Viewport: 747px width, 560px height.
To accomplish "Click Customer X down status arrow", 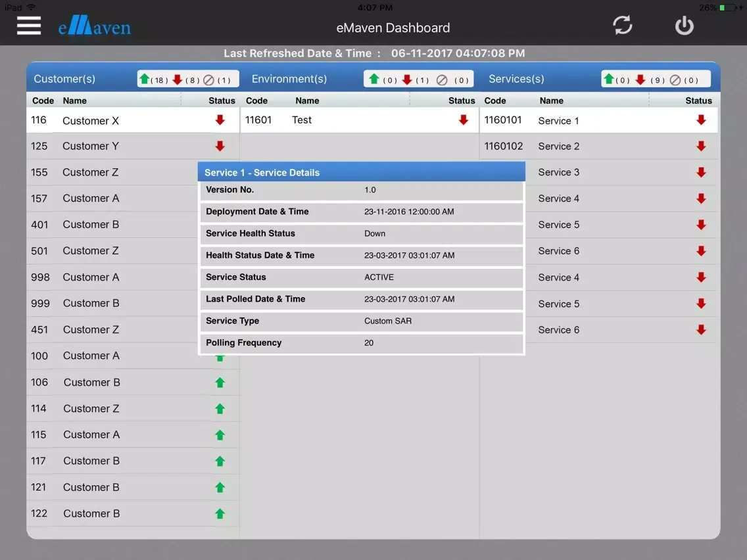I will (x=220, y=120).
